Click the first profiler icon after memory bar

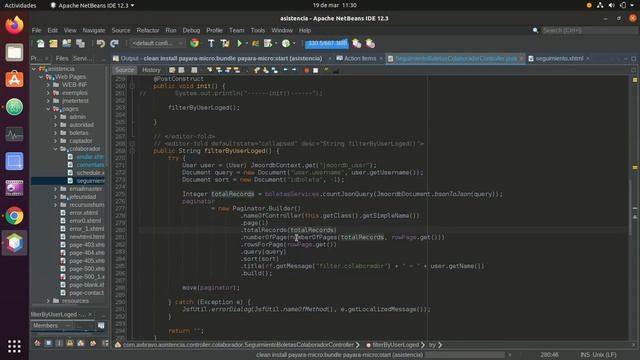[356, 43]
